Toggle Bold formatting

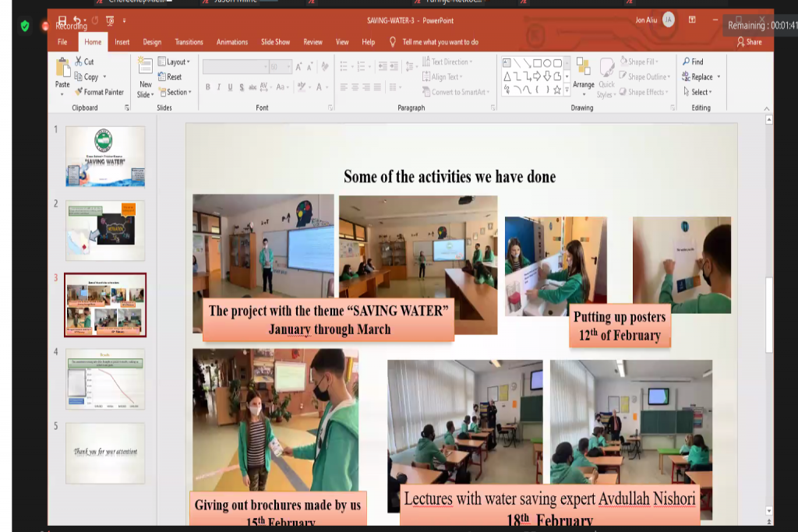pyautogui.click(x=208, y=87)
